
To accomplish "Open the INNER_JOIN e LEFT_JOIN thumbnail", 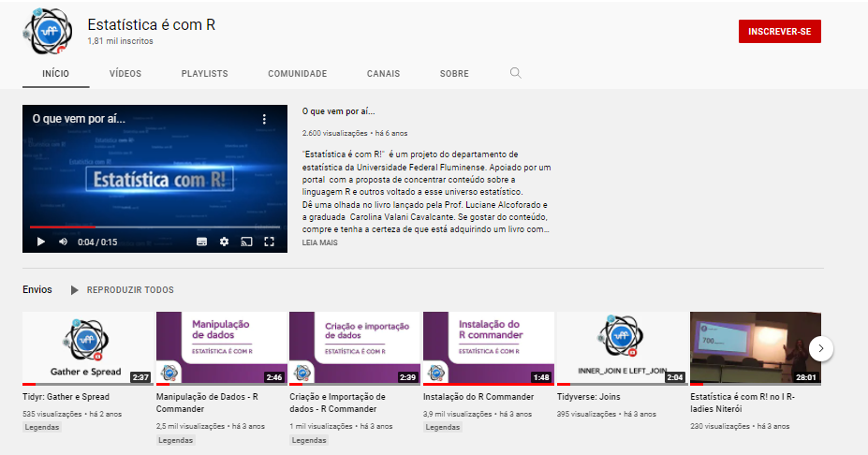I will coord(623,348).
